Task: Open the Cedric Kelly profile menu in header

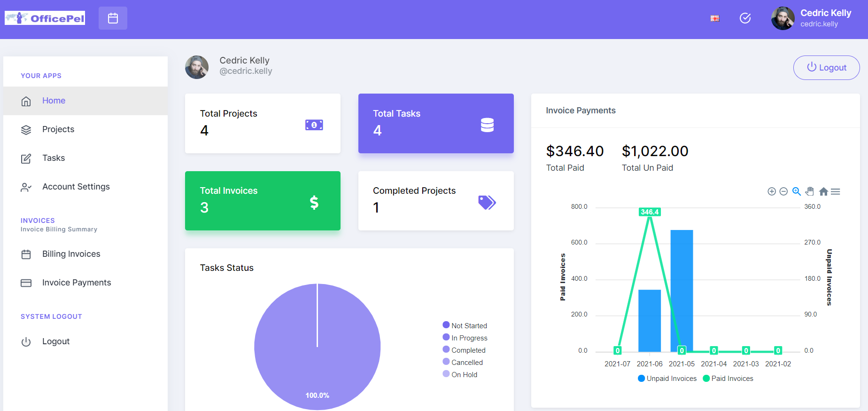Action: [x=812, y=18]
